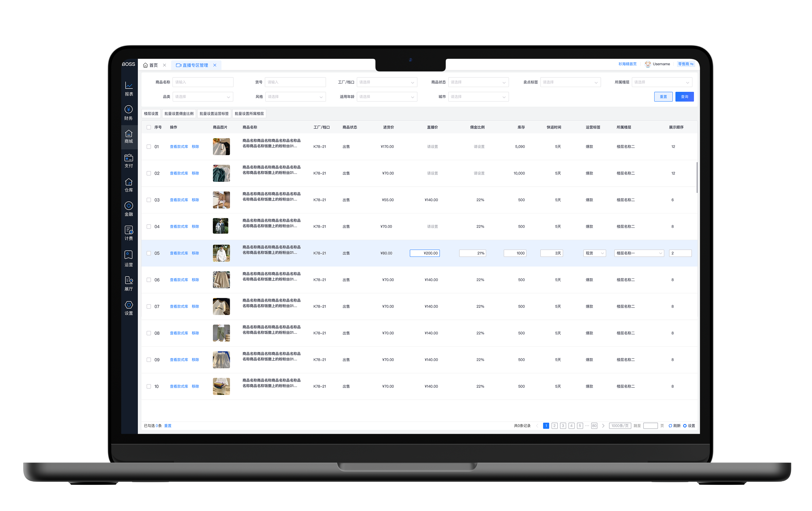This screenshot has height=511, width=812.
Task: Click the vertical scrollbar of the table
Action: click(697, 178)
